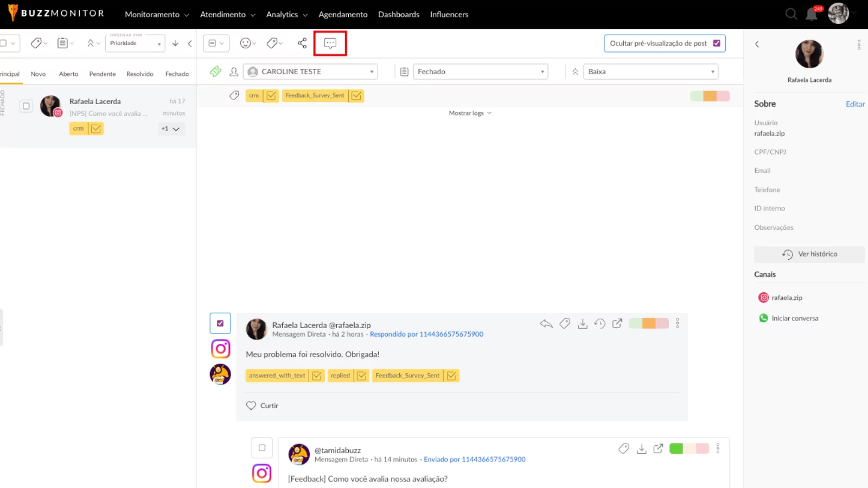Open the Fechado status dropdown
The image size is (868, 488).
(480, 72)
